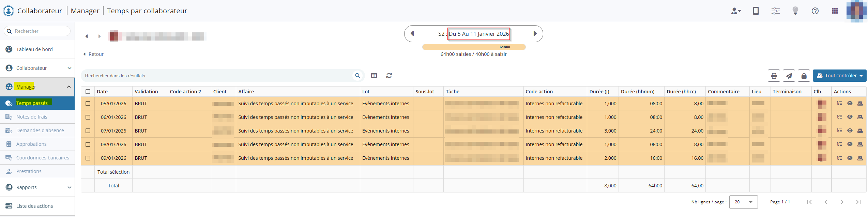
Task: Click the 64h00 hours progress bar
Action: (x=474, y=47)
